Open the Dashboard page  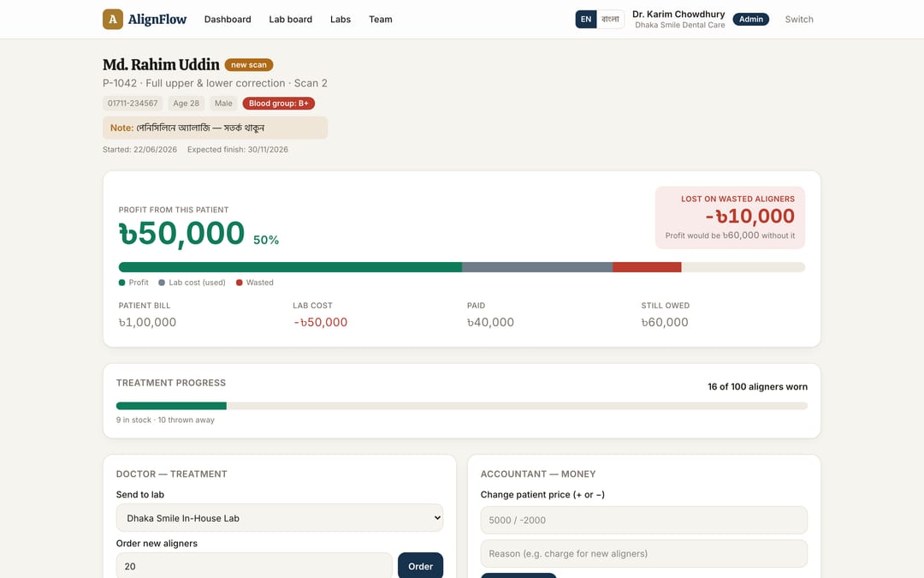pos(228,20)
